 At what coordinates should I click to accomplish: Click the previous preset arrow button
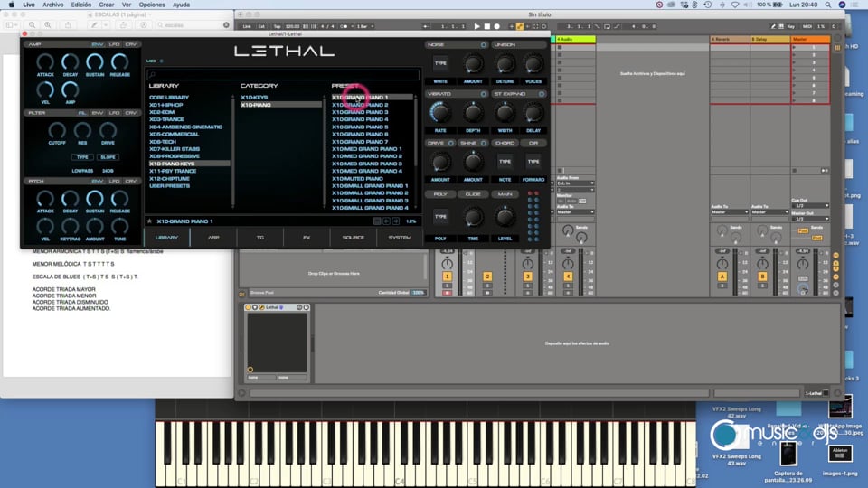coord(386,221)
